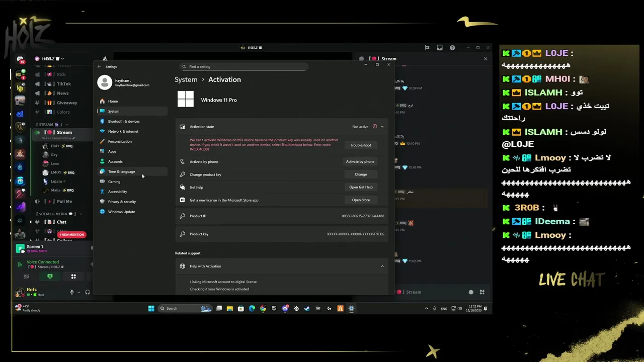Open Apps settings page
644x362 pixels.
(x=132, y=151)
